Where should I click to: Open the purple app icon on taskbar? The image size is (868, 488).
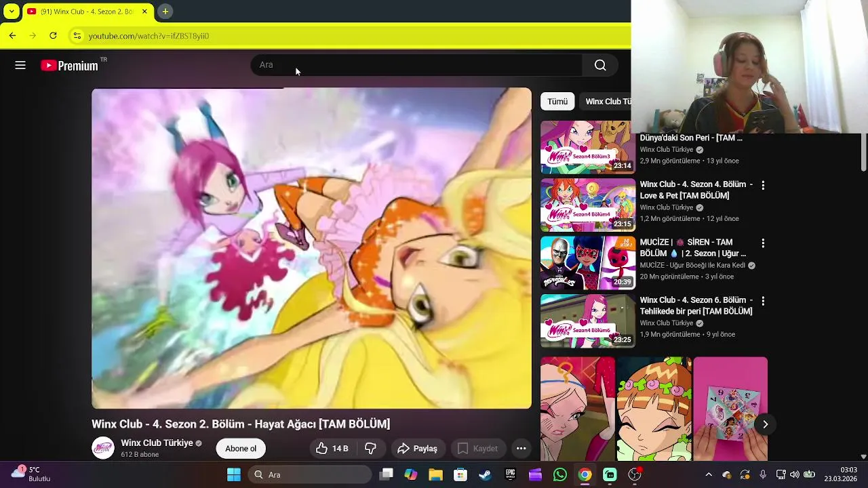[x=535, y=475]
